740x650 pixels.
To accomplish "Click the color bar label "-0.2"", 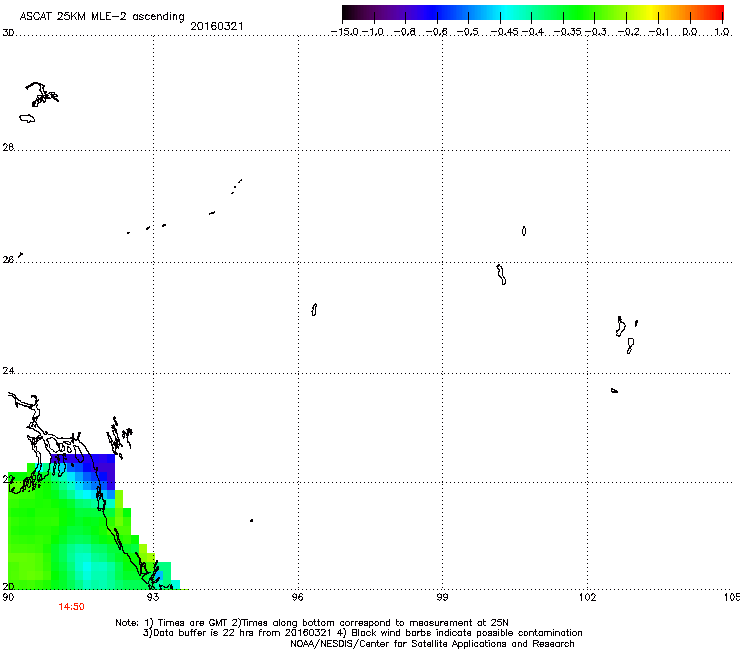I will [629, 32].
